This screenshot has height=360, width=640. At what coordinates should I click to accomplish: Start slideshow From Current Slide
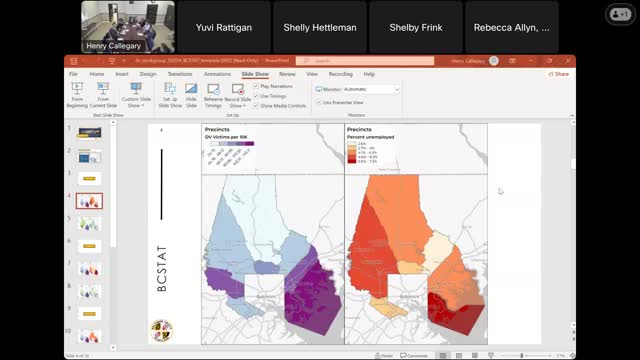click(103, 95)
